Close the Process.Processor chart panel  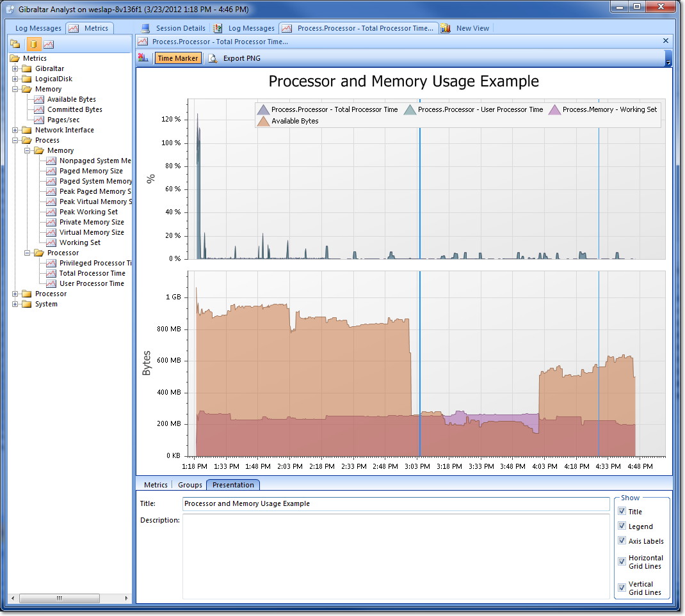pyautogui.click(x=665, y=41)
